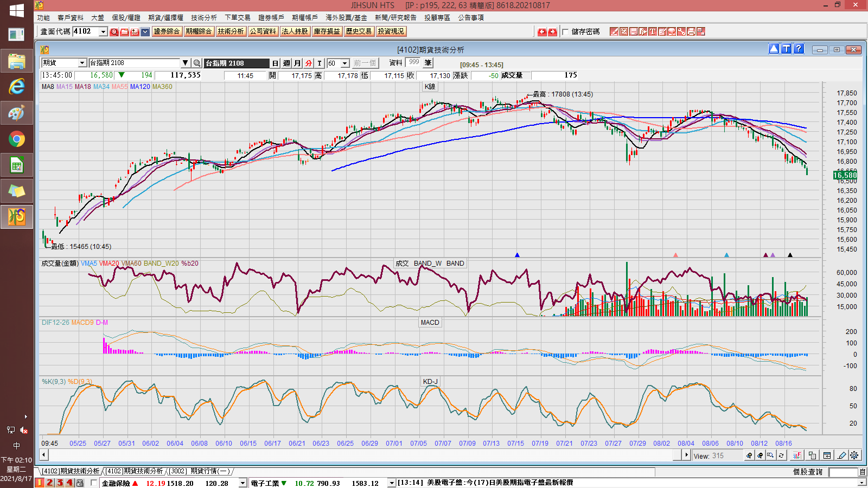Viewport: 868px width, 488px height.
Task: Open the 畫面代碼 4102 dropdown
Action: (x=103, y=32)
